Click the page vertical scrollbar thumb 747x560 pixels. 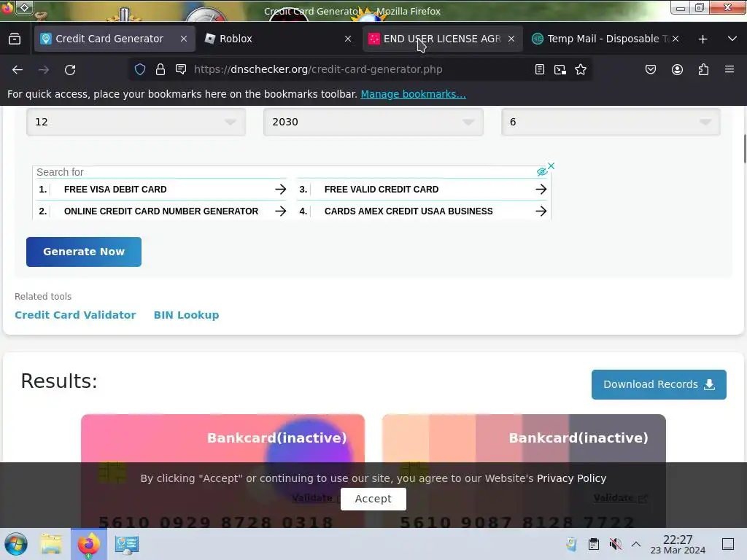[x=745, y=149]
